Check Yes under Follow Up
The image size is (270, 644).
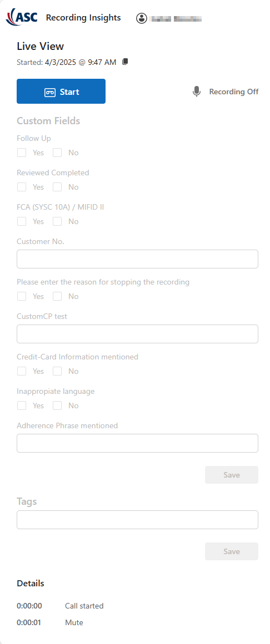(22, 153)
